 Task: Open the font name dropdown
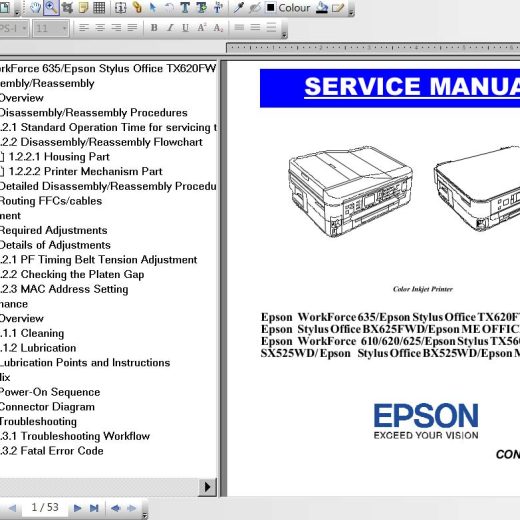[13, 28]
